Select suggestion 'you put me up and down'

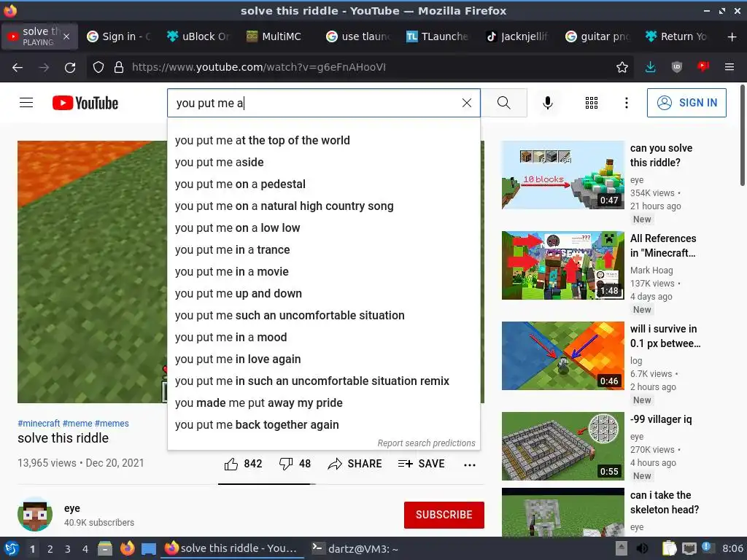pyautogui.click(x=324, y=294)
